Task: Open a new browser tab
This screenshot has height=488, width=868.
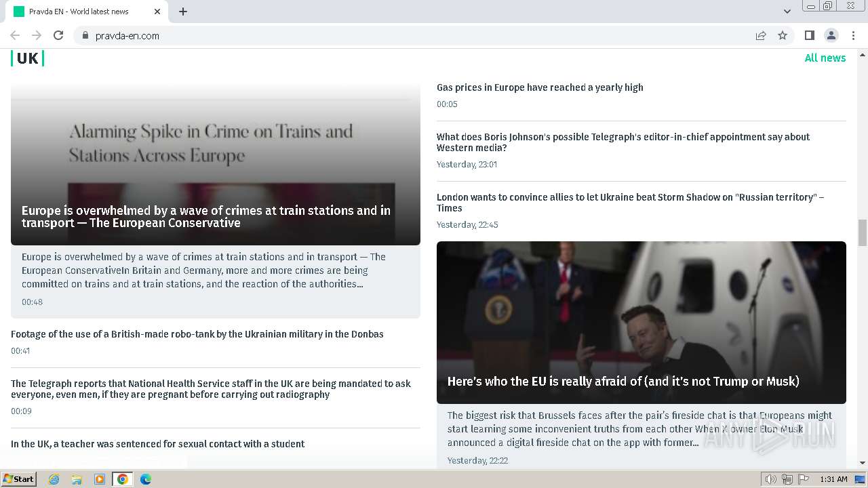Action: click(x=183, y=12)
